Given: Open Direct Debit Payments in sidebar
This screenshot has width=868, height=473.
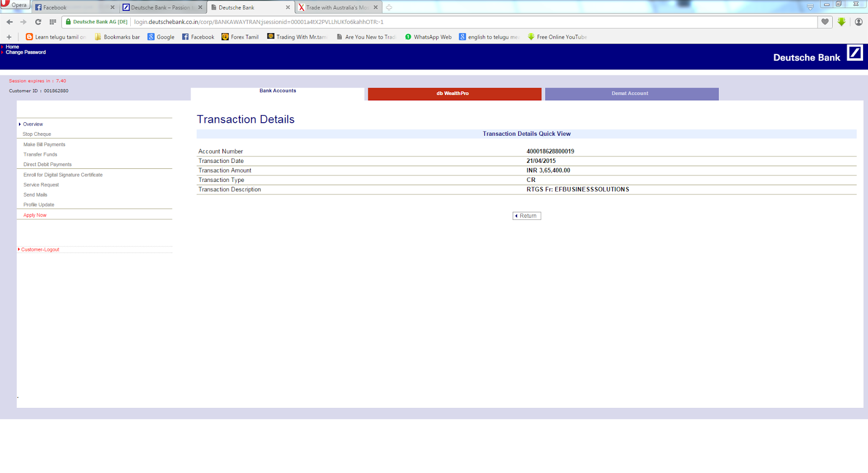Looking at the screenshot, I should point(47,165).
